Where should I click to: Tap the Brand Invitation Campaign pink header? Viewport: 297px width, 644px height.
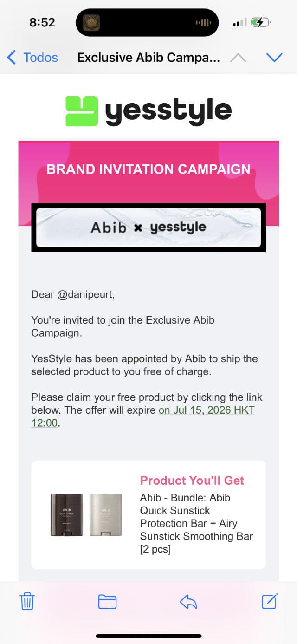pyautogui.click(x=148, y=169)
